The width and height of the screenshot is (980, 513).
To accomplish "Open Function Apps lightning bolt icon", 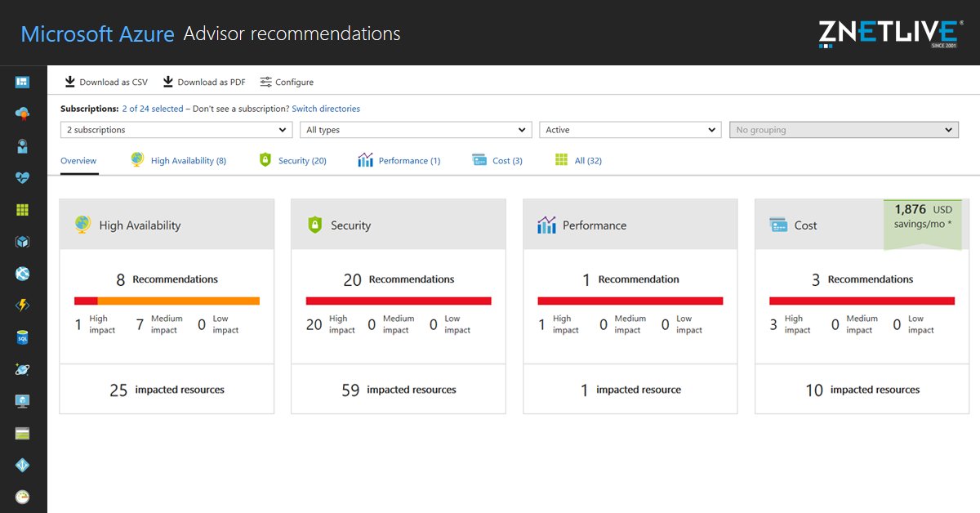I will tap(22, 306).
